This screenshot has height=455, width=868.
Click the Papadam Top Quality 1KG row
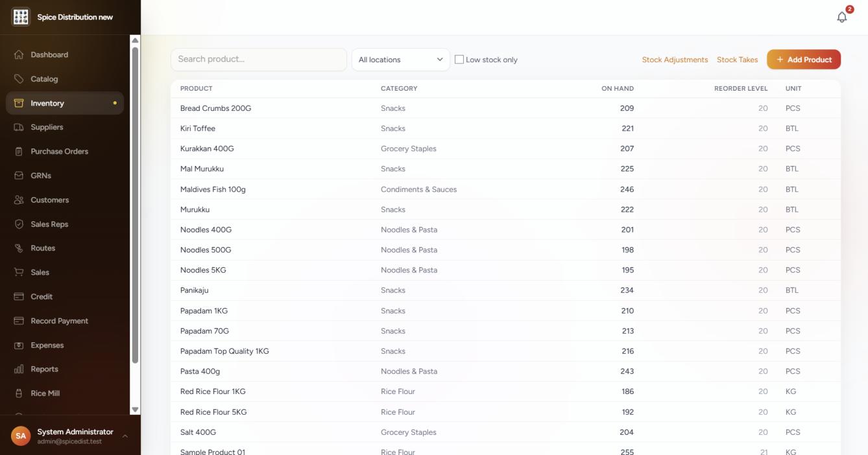click(x=505, y=351)
